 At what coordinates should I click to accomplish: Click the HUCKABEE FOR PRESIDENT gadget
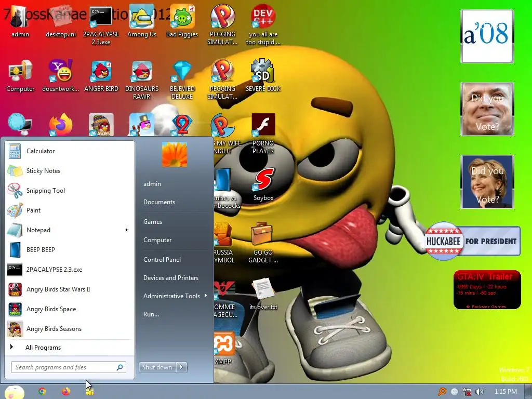pyautogui.click(x=472, y=241)
